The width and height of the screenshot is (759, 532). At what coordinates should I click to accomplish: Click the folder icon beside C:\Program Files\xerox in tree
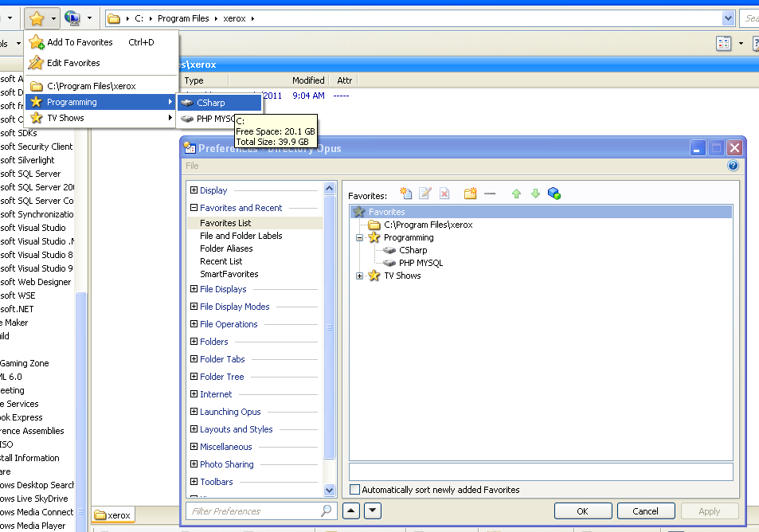[x=374, y=225]
